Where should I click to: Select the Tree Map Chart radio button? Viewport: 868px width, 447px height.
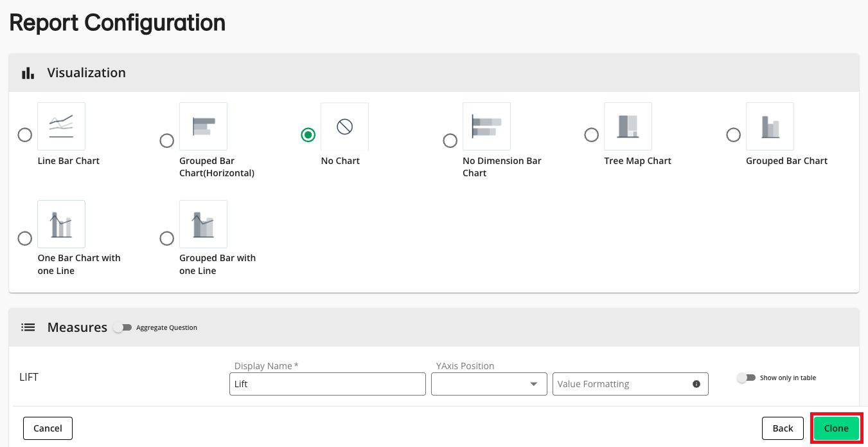pyautogui.click(x=591, y=135)
